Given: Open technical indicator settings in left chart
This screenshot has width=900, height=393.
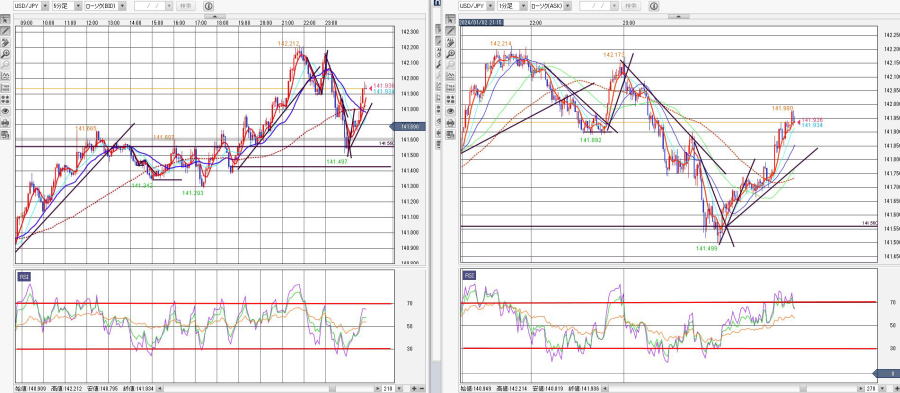Looking at the screenshot, I should (6, 76).
